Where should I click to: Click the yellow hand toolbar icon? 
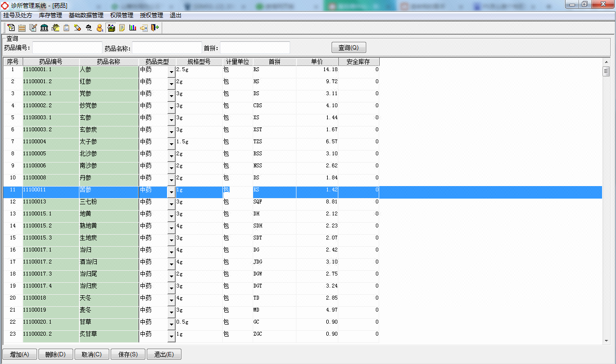coord(55,28)
